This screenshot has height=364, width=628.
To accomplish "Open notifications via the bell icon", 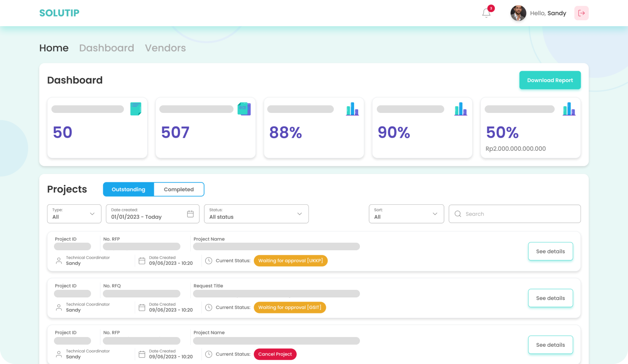I will pos(486,13).
